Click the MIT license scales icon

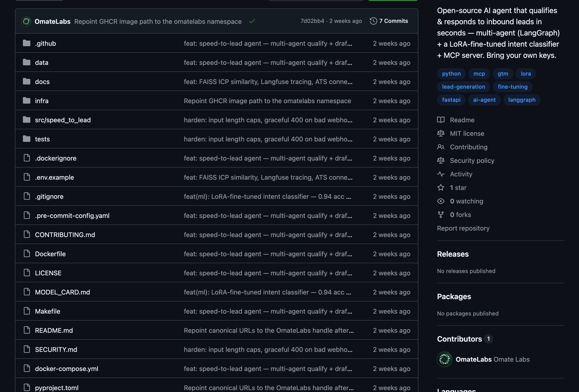(x=441, y=133)
